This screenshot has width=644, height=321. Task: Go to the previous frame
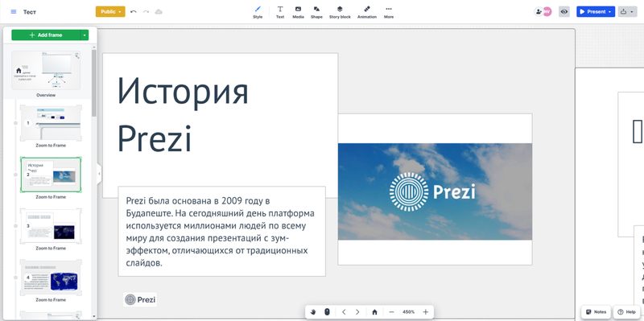point(344,312)
